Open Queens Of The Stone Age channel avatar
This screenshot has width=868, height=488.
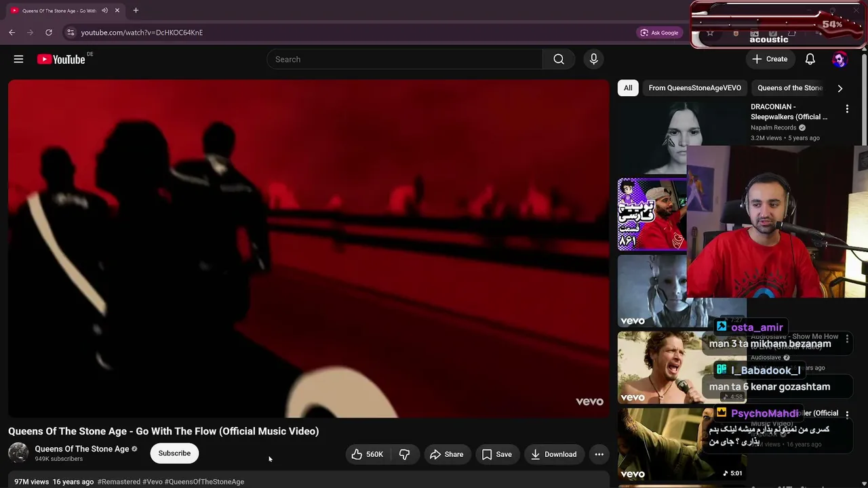pyautogui.click(x=18, y=453)
